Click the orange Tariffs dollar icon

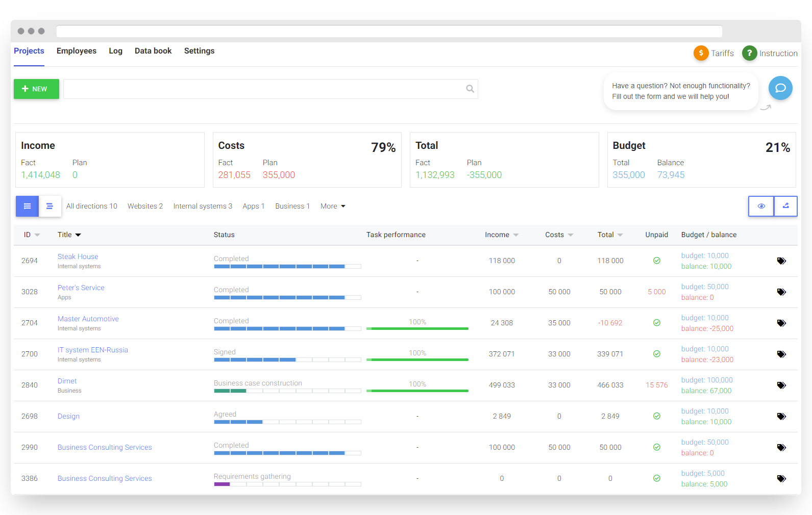point(701,53)
